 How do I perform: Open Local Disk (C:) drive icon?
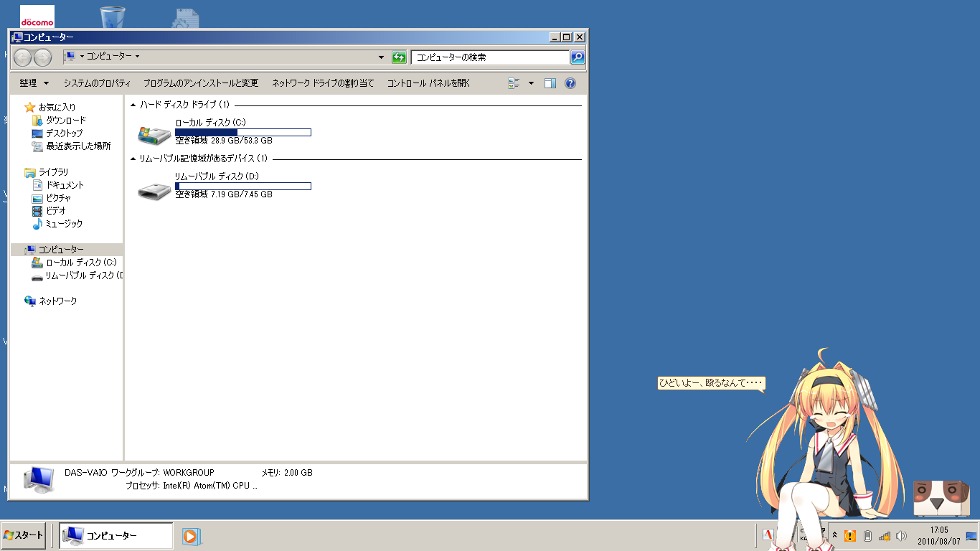[154, 133]
